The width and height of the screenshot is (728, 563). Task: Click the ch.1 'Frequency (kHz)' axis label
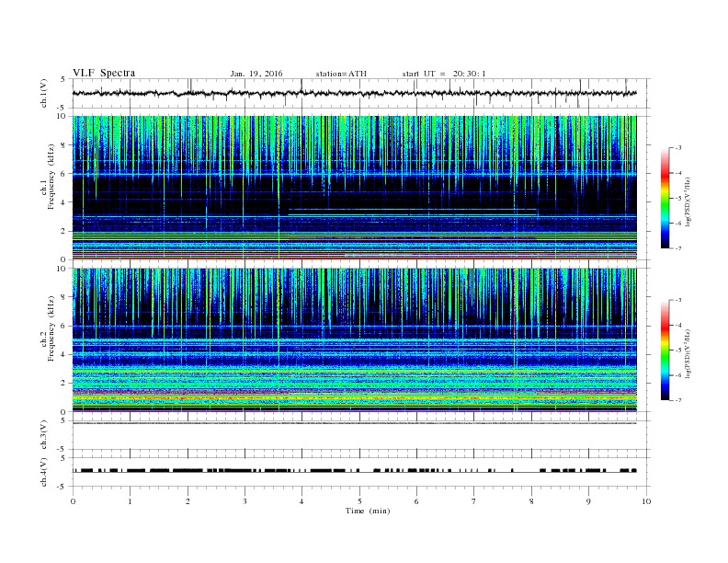pyautogui.click(x=51, y=177)
